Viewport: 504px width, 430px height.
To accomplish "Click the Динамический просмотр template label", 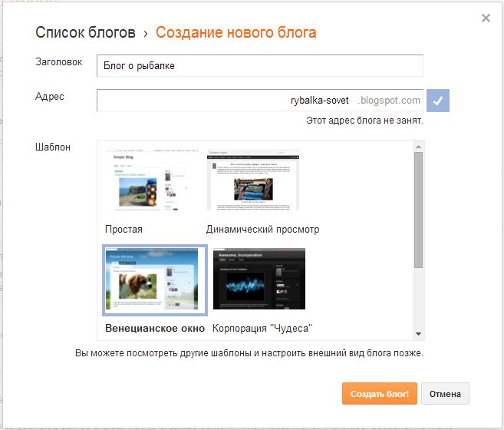I will [262, 229].
